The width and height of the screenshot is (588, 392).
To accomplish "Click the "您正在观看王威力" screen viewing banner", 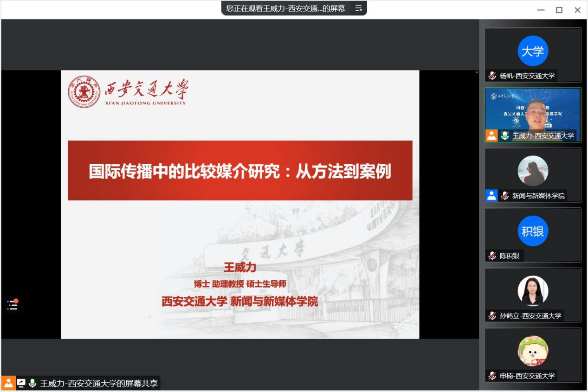I will coord(285,8).
